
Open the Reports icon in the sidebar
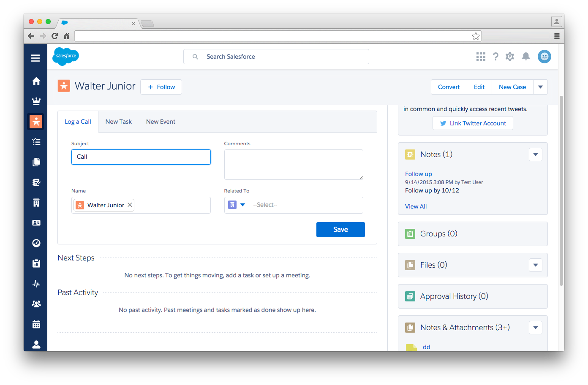click(x=36, y=263)
